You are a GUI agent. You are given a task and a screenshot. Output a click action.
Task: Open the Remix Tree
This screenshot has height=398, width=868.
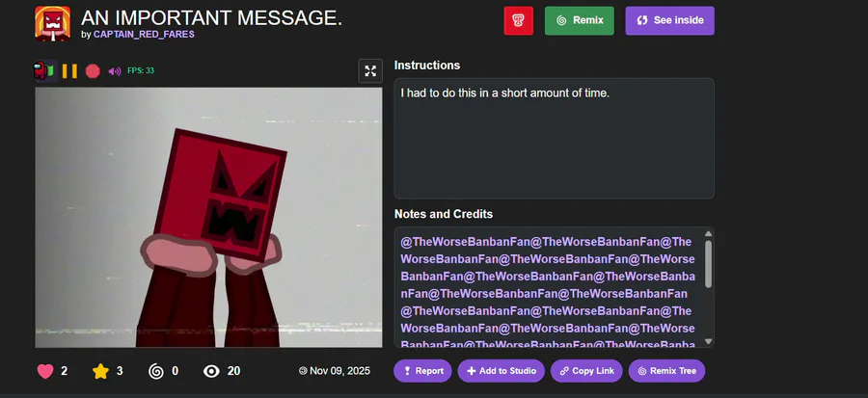pos(666,371)
